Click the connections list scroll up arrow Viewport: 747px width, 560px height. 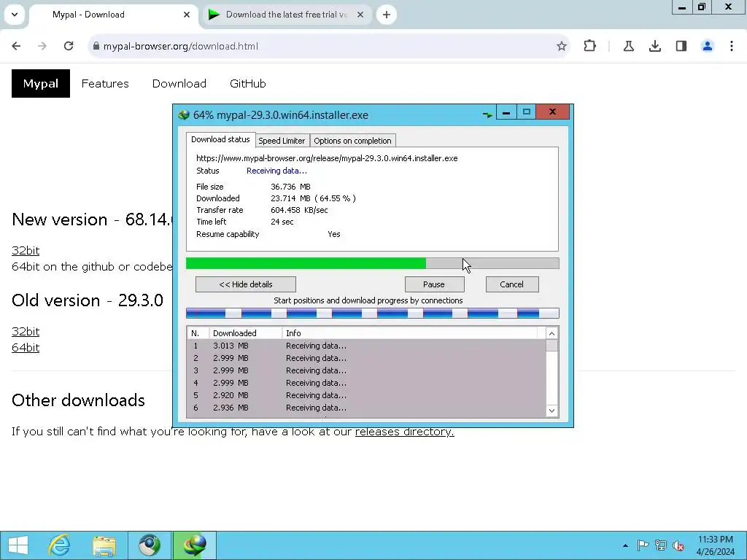[x=551, y=333]
